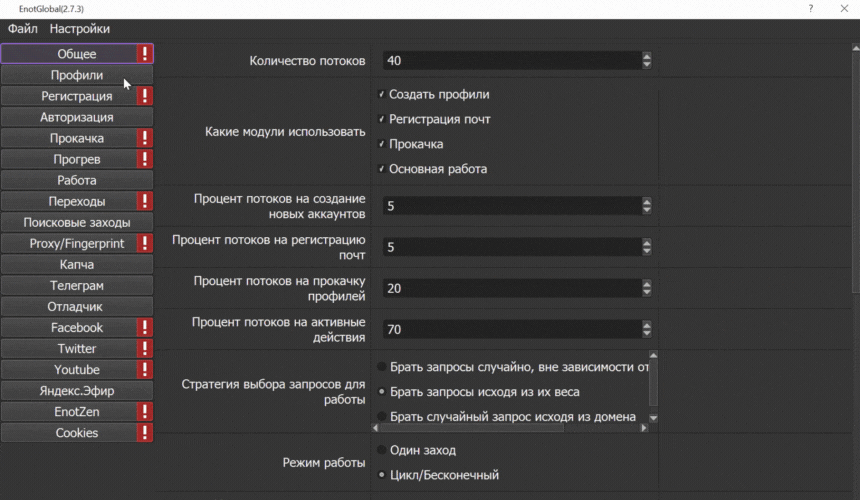Disable the Основная работа module checkbox
Image resolution: width=860 pixels, height=500 pixels.
click(x=382, y=169)
